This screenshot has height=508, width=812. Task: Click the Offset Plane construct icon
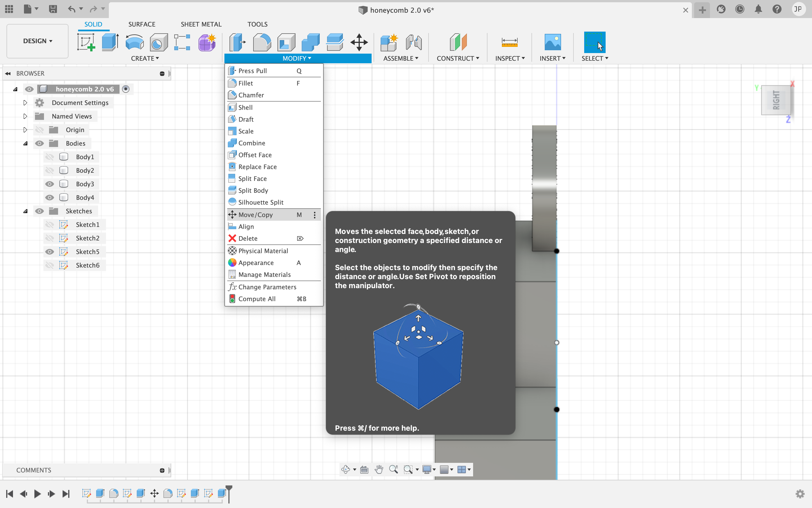pyautogui.click(x=458, y=43)
